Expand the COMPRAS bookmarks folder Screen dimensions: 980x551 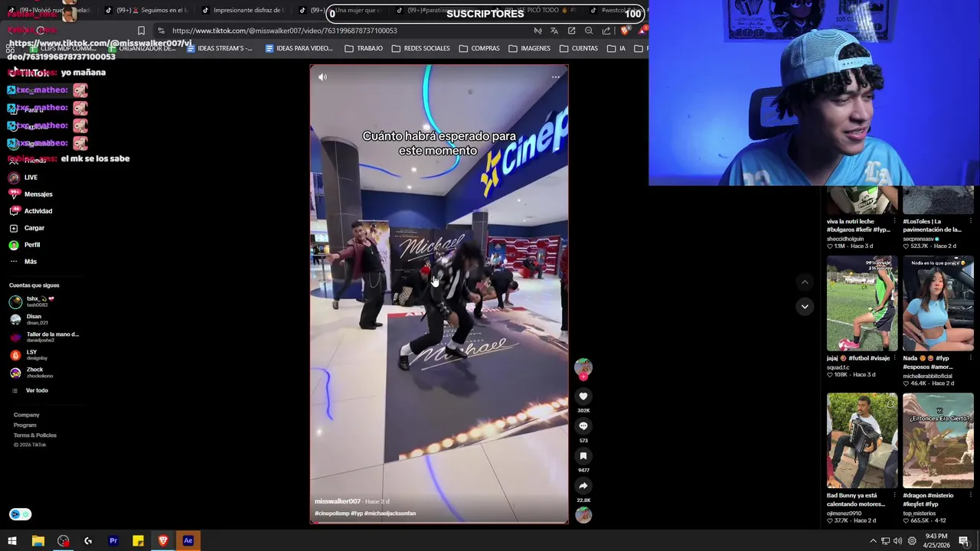(x=479, y=48)
